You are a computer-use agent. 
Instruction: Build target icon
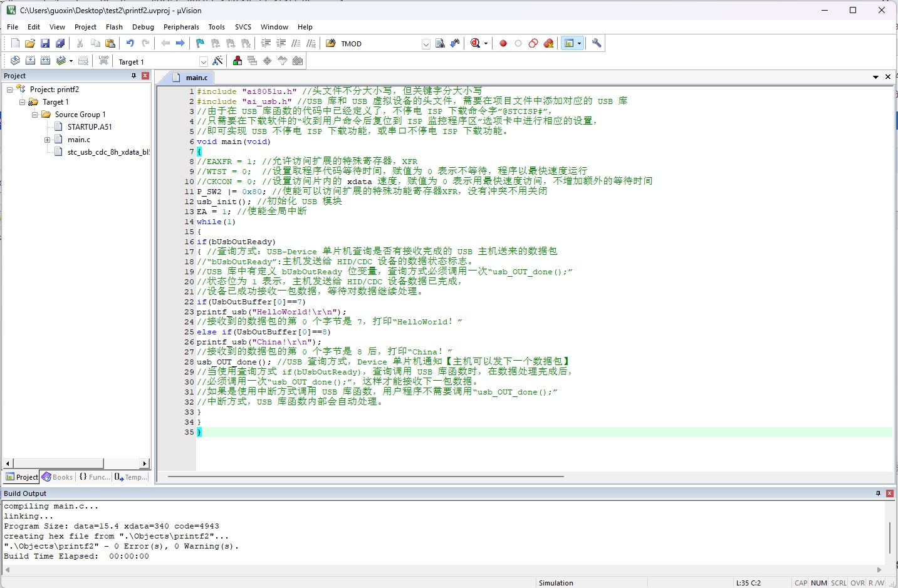pyautogui.click(x=30, y=61)
